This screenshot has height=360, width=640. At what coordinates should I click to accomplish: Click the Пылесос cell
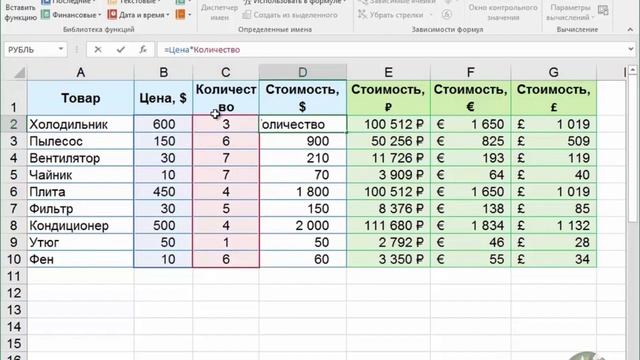click(x=80, y=141)
